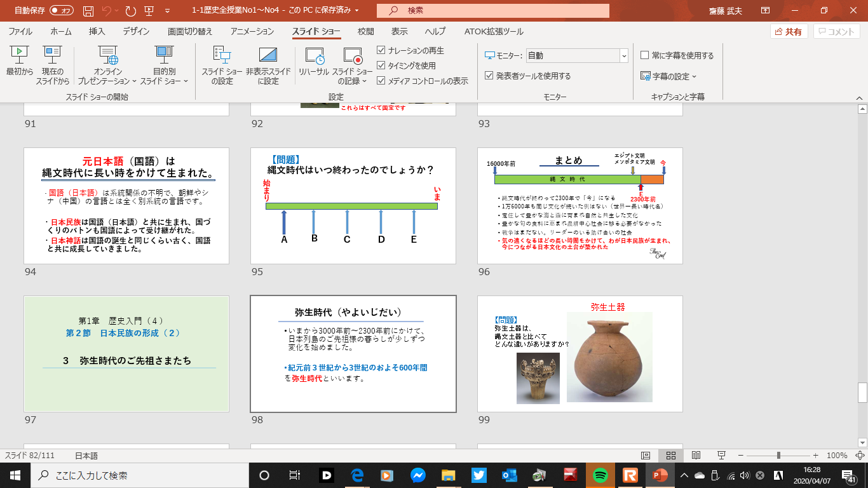The width and height of the screenshot is (868, 488).
Task: Uncheck タイミングを使用 checkbox
Action: point(381,65)
